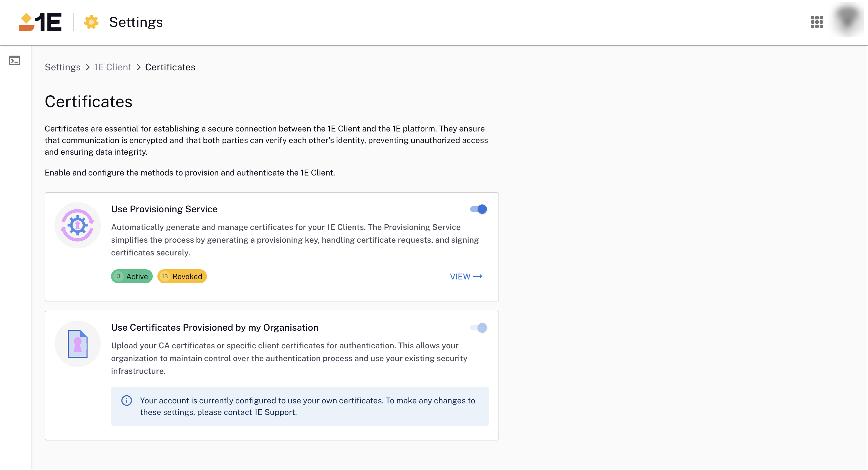The height and width of the screenshot is (470, 868).
Task: Click the Settings title in header
Action: click(x=136, y=22)
